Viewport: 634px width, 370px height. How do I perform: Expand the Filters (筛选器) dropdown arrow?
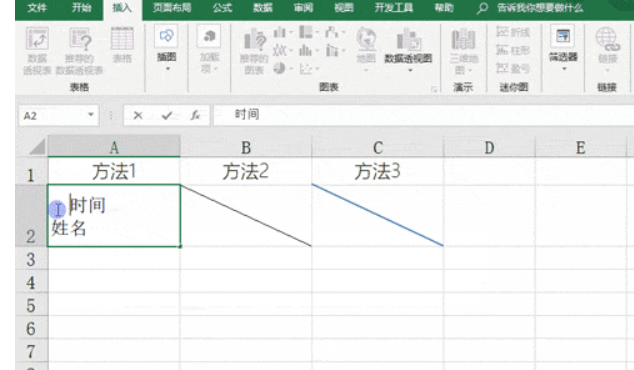(564, 69)
